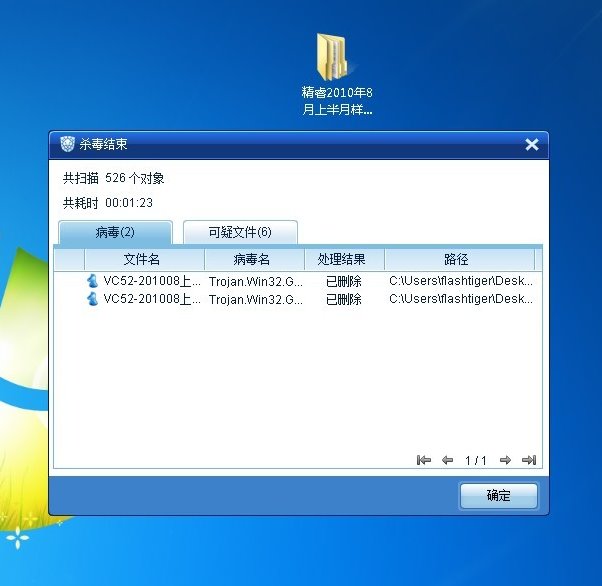Click 已删除 result in the second row
This screenshot has width=602, height=586.
344,299
